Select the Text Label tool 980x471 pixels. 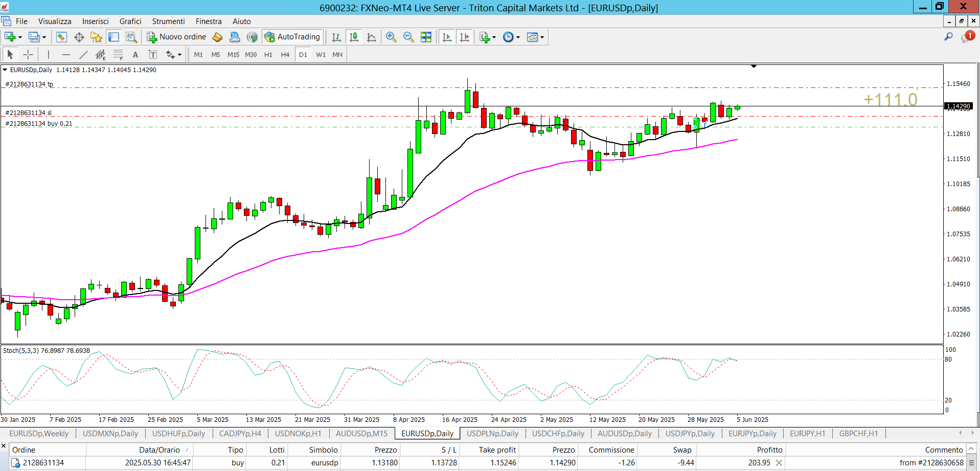point(153,54)
